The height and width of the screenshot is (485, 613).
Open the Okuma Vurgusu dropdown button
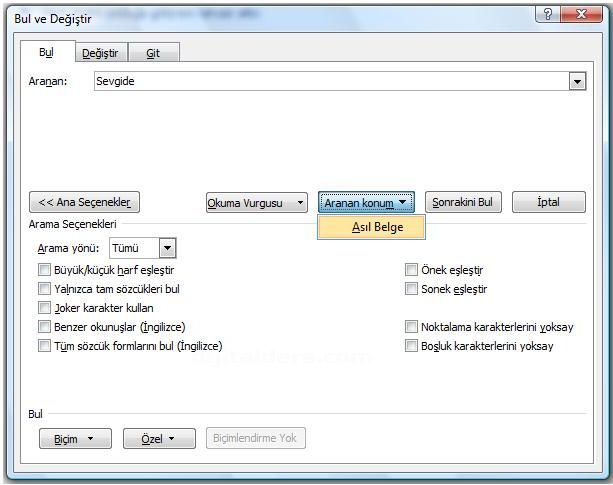(257, 203)
